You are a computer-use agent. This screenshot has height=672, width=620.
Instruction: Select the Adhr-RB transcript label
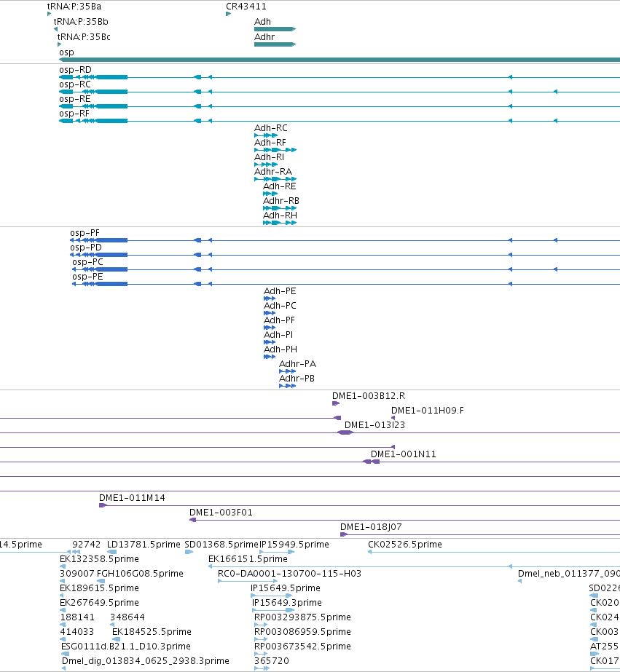tap(281, 201)
